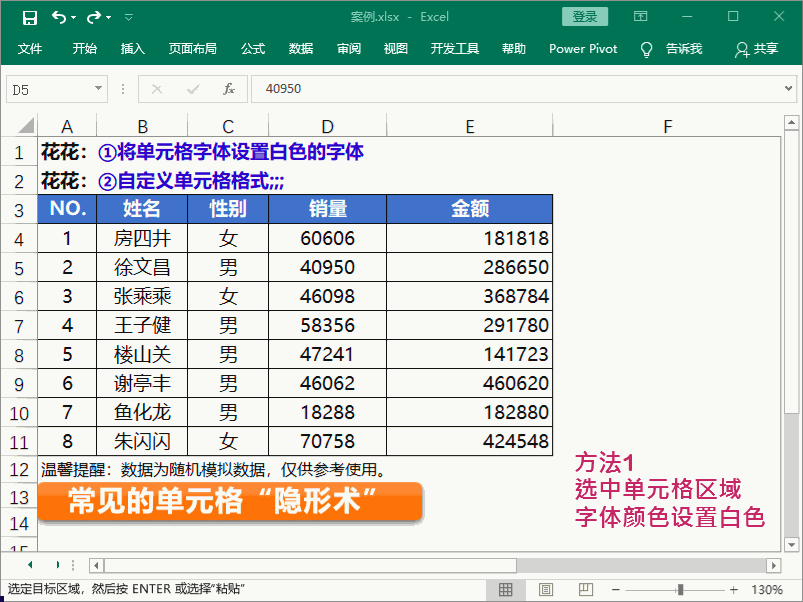The height and width of the screenshot is (602, 803).
Task: Switch to Normal view icon
Action: tap(505, 590)
